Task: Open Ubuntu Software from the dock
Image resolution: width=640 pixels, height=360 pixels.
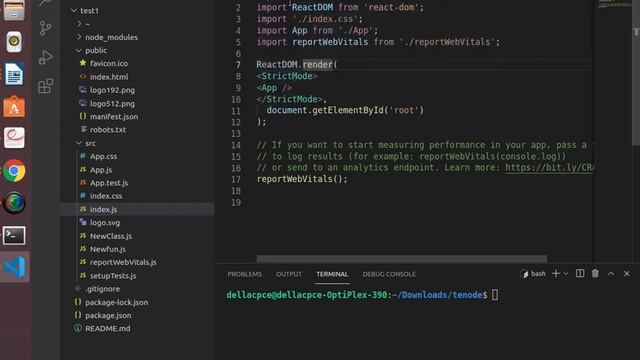Action: coord(14,107)
